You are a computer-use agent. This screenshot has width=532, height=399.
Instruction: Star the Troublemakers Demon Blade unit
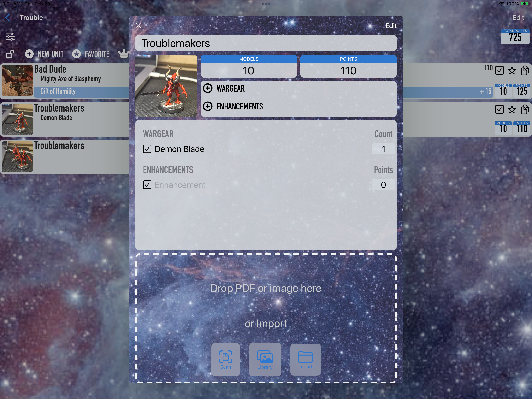[512, 109]
